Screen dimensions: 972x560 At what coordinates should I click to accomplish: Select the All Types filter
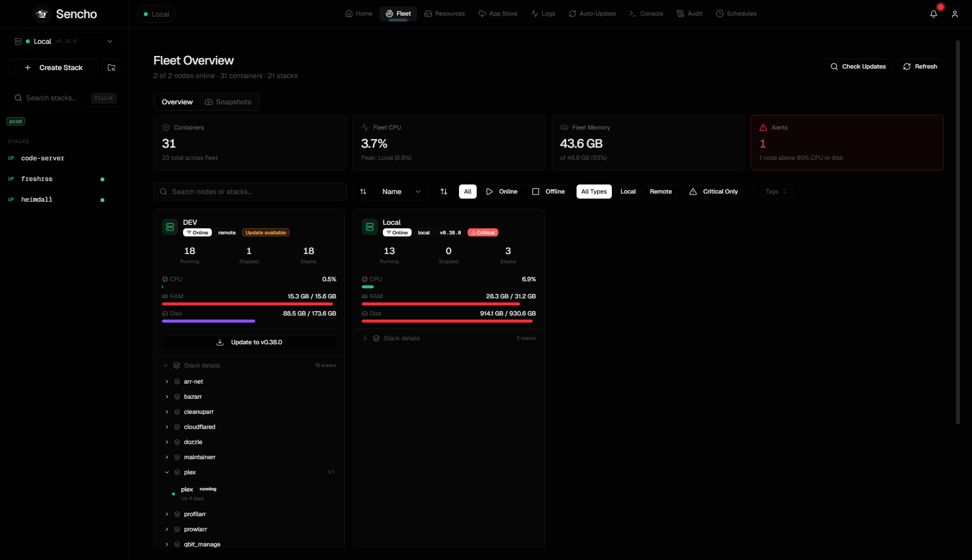(594, 192)
